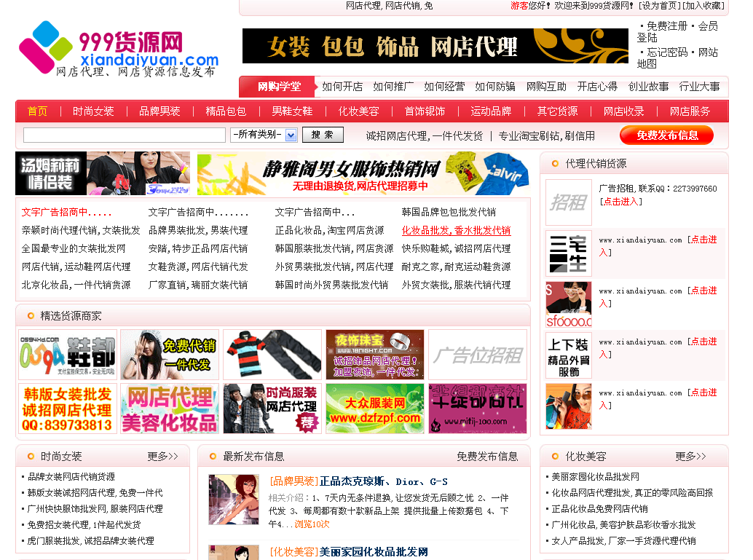
Task: Open the 化妆品批发,香水批发代销 red link
Action: pos(456,231)
